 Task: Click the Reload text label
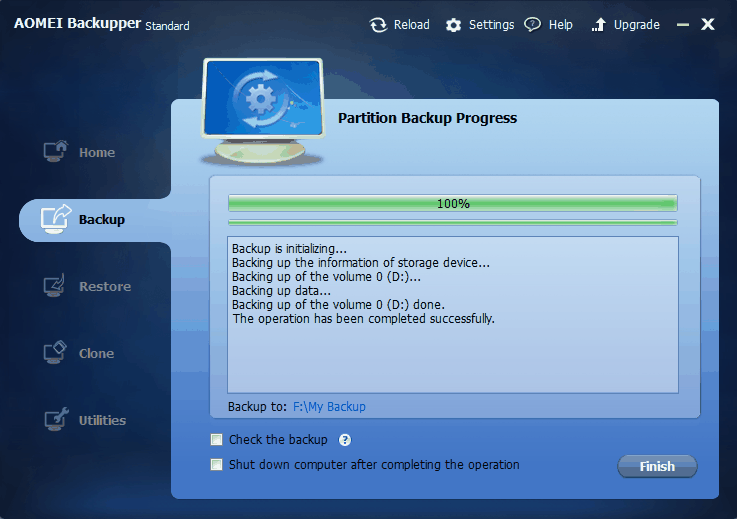[x=411, y=24]
